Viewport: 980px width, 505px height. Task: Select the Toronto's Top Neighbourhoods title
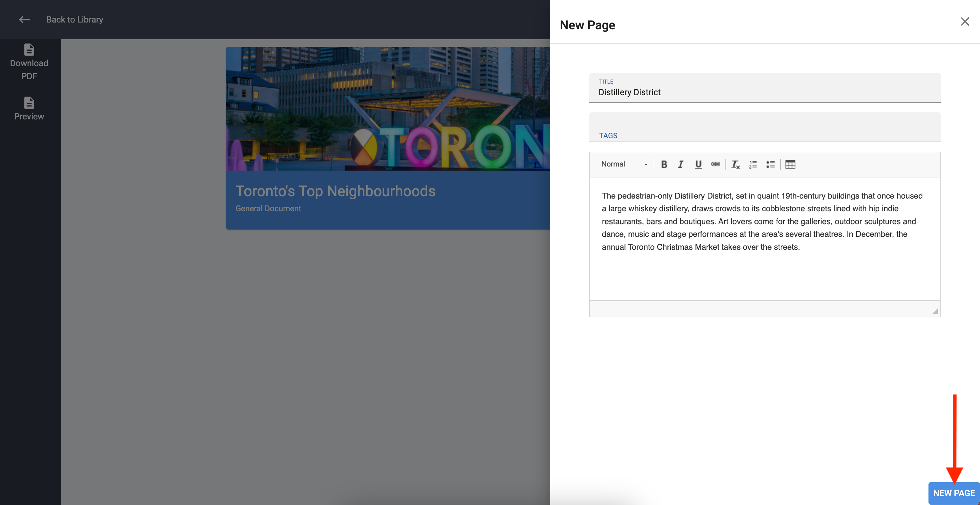[x=335, y=191]
